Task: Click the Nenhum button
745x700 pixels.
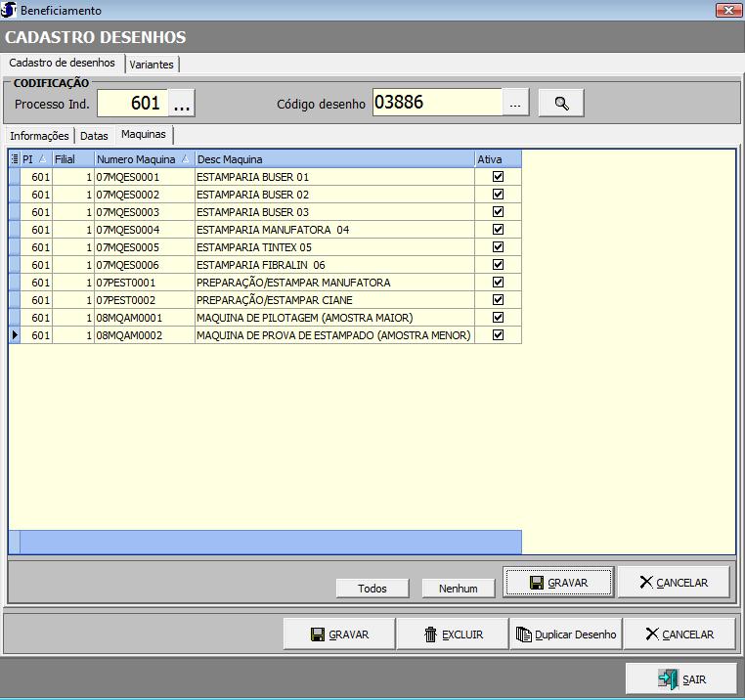Action: tap(458, 589)
